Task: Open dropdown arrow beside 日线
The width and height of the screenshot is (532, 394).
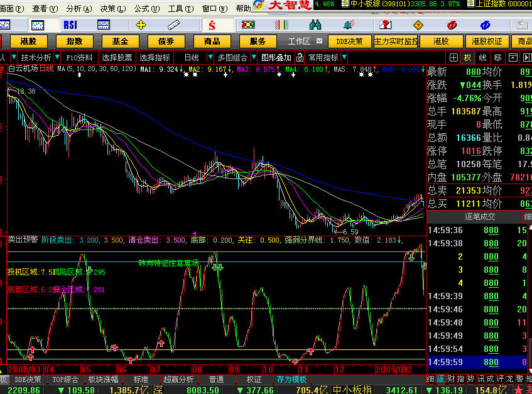Action: 210,57
